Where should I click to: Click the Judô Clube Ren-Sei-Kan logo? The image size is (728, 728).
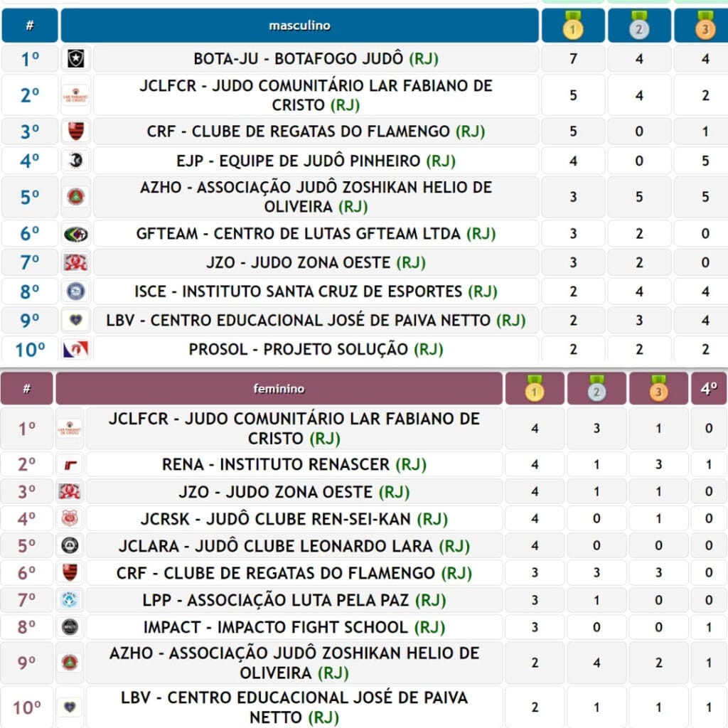(x=70, y=519)
